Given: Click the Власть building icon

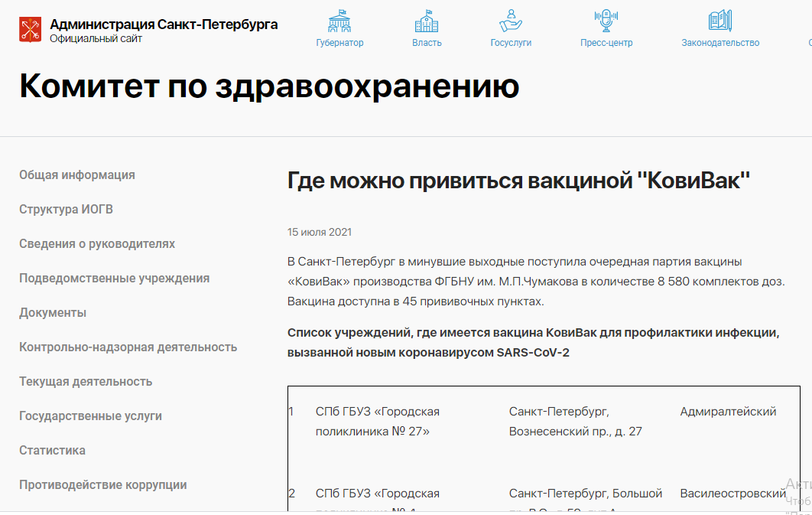Looking at the screenshot, I should click(x=426, y=21).
